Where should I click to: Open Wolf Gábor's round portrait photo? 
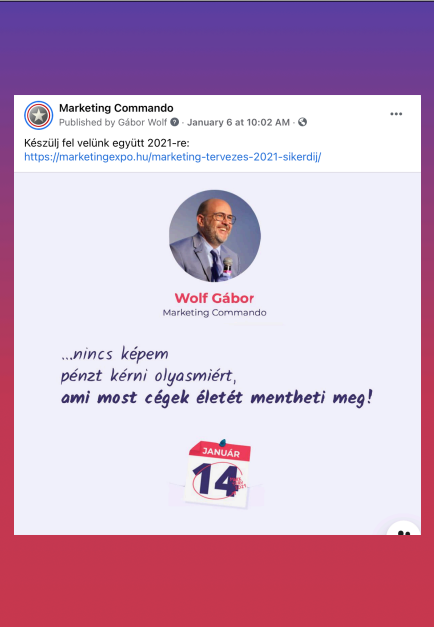click(x=215, y=236)
